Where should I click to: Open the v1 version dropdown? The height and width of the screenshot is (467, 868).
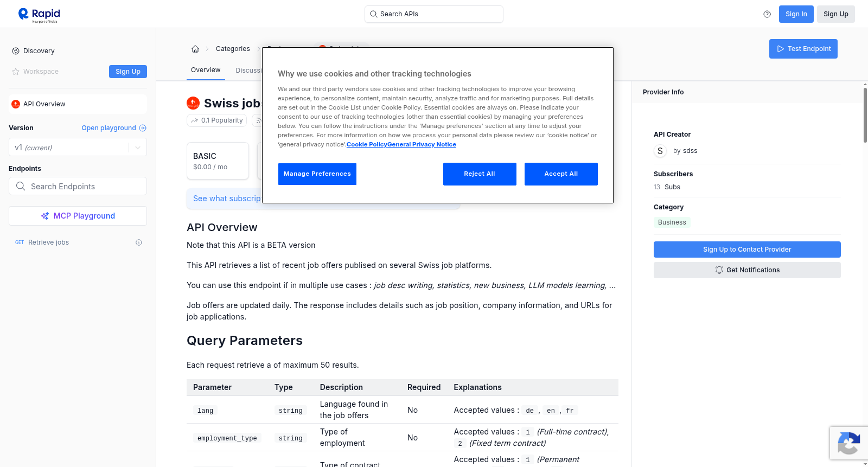click(x=78, y=148)
